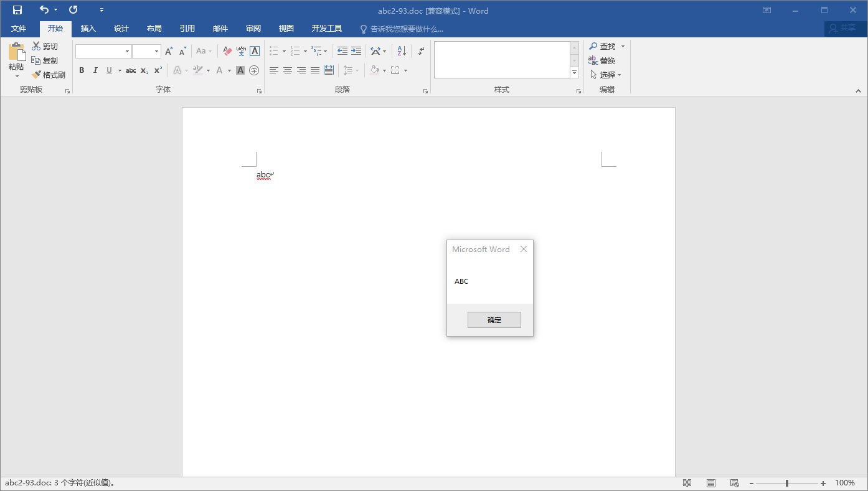The height and width of the screenshot is (491, 868).
Task: Click the 粘贴 paste icon
Action: click(x=16, y=52)
